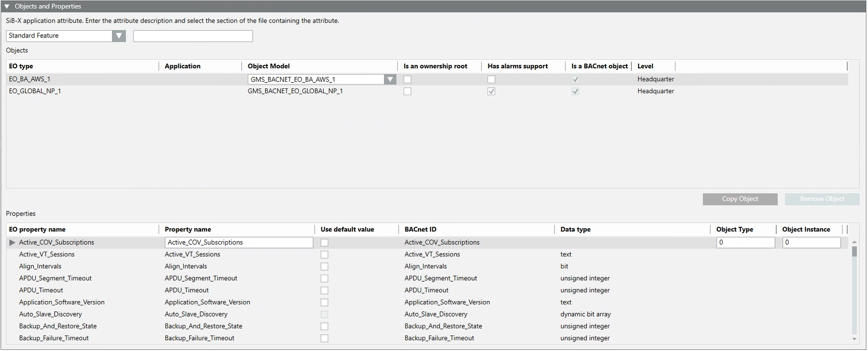Check Use default value for Active_VT_Sessions
This screenshot has width=868, height=351.
325,254
